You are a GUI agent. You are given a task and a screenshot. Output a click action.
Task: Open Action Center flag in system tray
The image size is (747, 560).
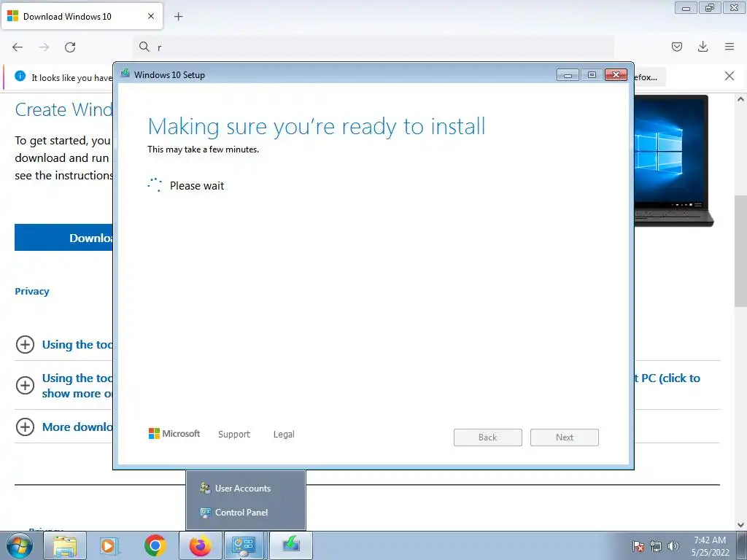[x=638, y=546]
